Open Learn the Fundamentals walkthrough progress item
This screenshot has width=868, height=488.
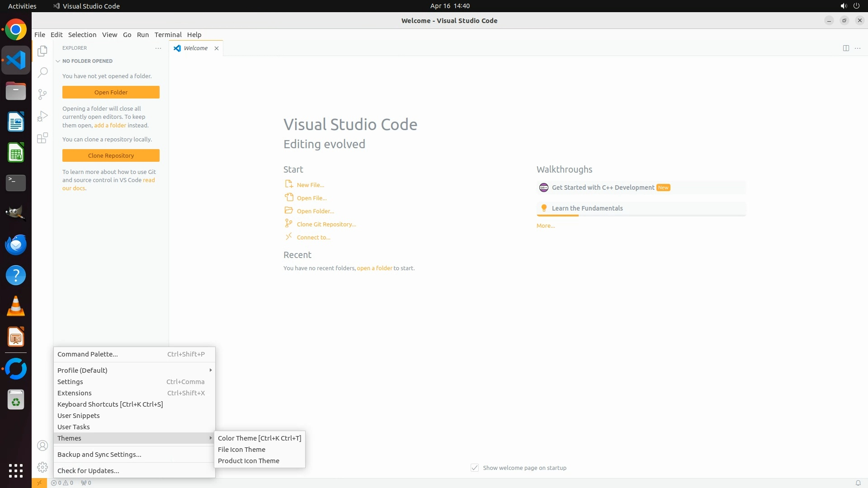click(587, 208)
